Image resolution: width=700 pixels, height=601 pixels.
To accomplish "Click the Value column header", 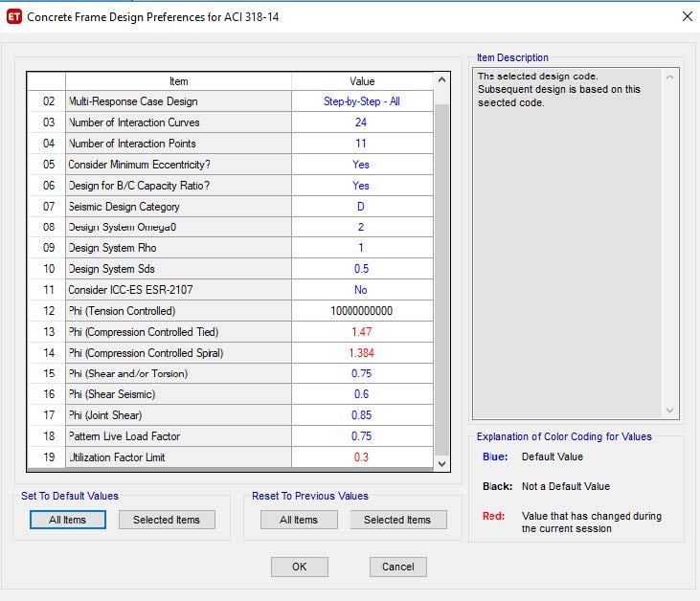I will click(362, 81).
